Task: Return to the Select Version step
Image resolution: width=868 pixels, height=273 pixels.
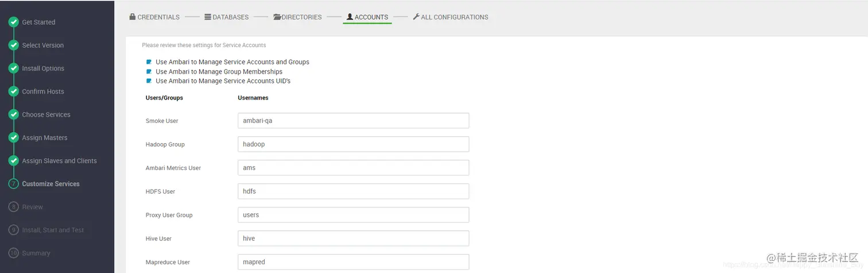Action: pos(43,45)
